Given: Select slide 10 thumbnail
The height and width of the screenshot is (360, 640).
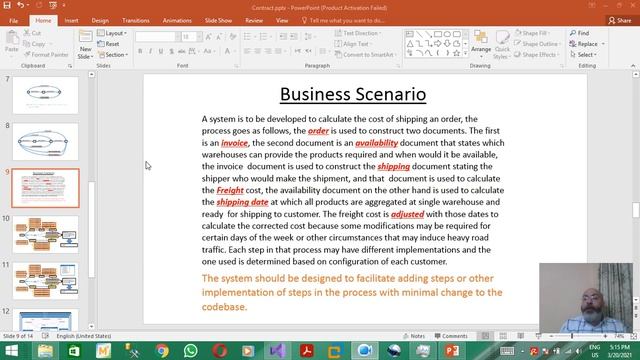Looking at the screenshot, I should pyautogui.click(x=45, y=235).
